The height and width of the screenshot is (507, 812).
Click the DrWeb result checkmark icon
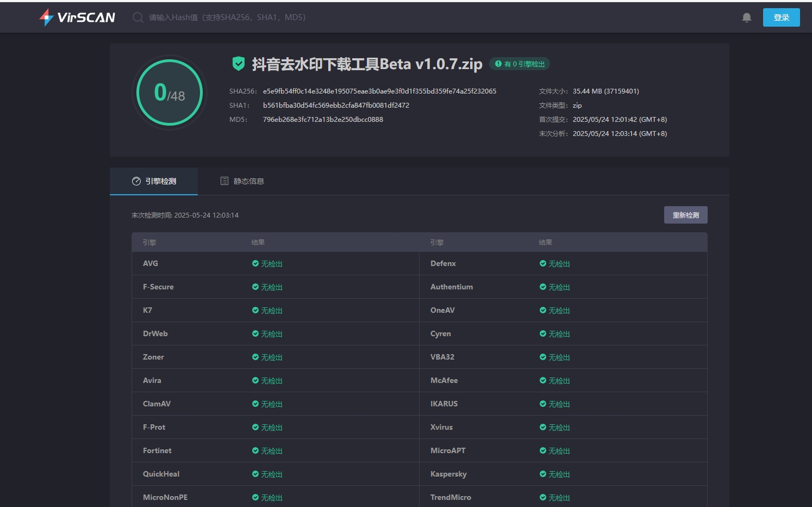click(x=255, y=333)
